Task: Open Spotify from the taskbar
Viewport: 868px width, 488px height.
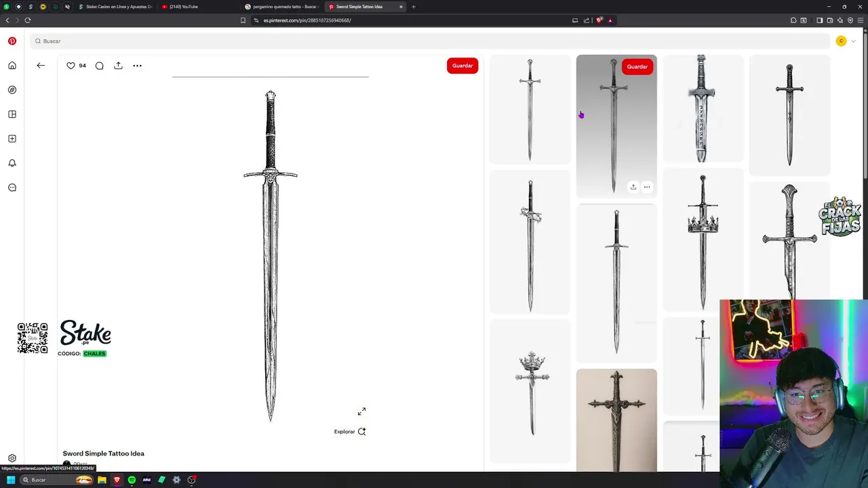Action: pos(132,480)
